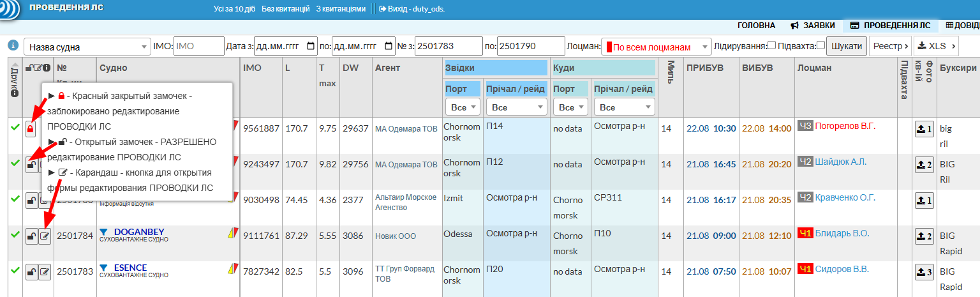Open calendar picker for 'Дата з' field
The height and width of the screenshot is (297, 980).
(311, 46)
